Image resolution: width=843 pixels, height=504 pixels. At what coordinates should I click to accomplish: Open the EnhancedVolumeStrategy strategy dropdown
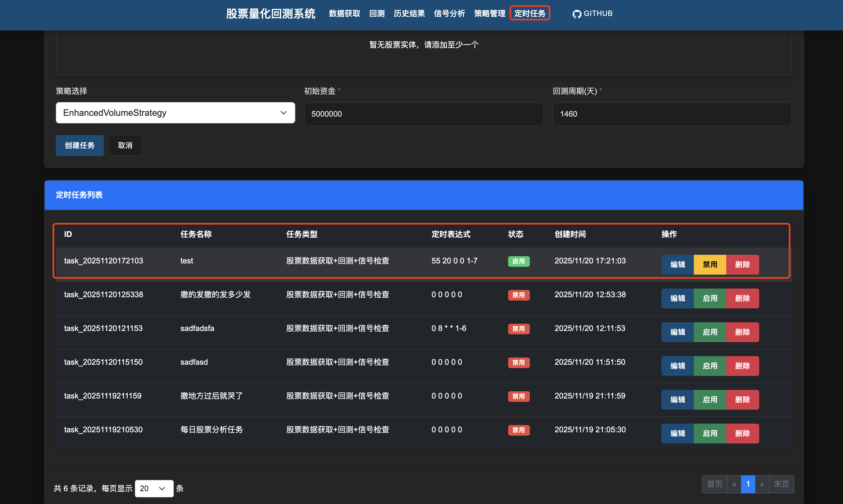click(175, 113)
